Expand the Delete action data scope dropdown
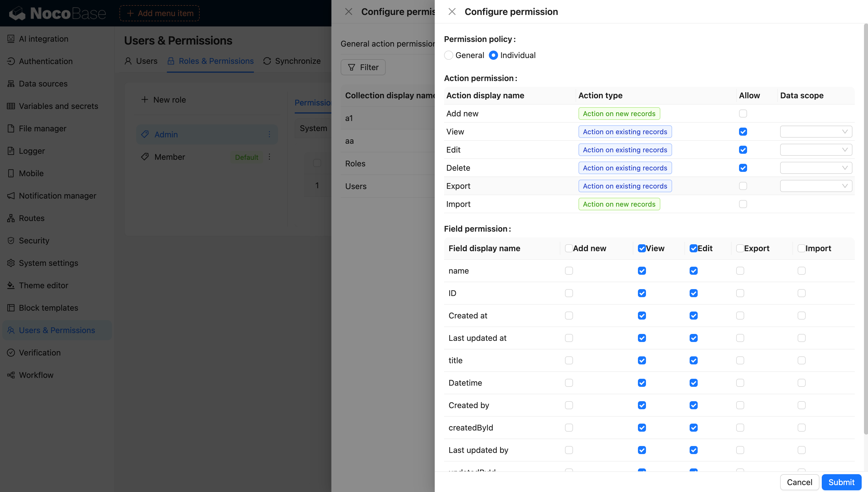 (x=816, y=168)
